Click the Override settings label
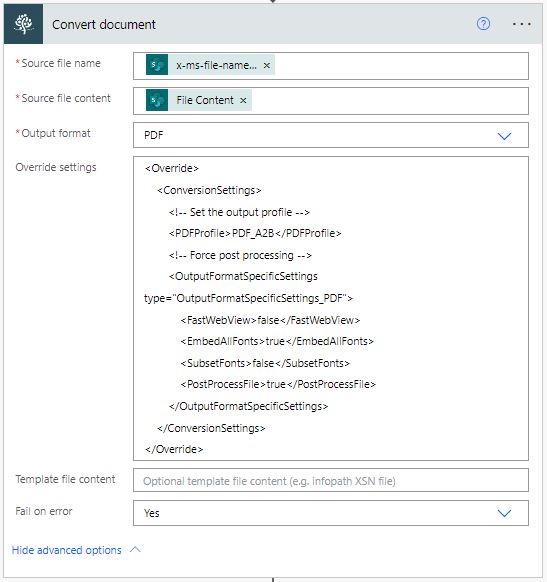Viewport: 547px width, 582px height. pos(56,167)
